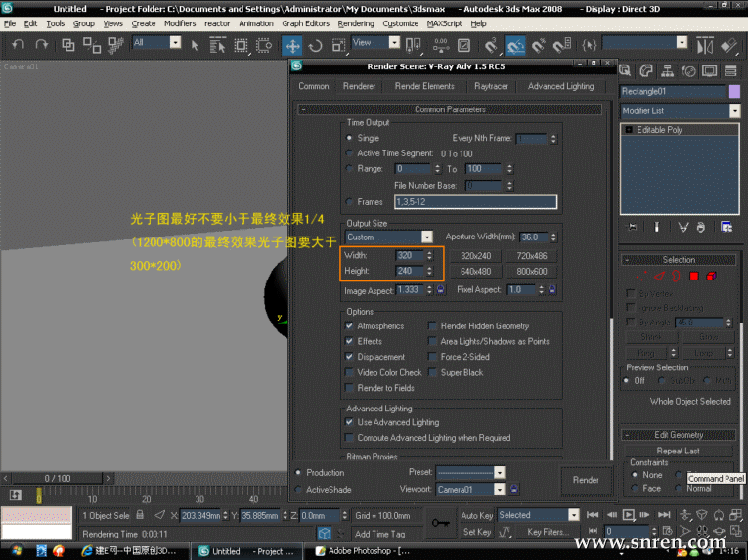Enable Render Hidden Geometry checkbox

433,326
